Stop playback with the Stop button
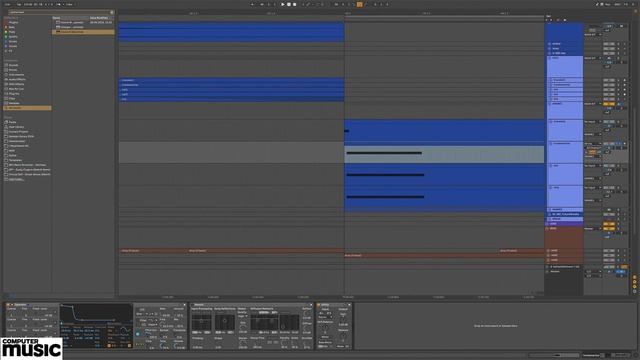This screenshot has width=640, height=360. 289,4
